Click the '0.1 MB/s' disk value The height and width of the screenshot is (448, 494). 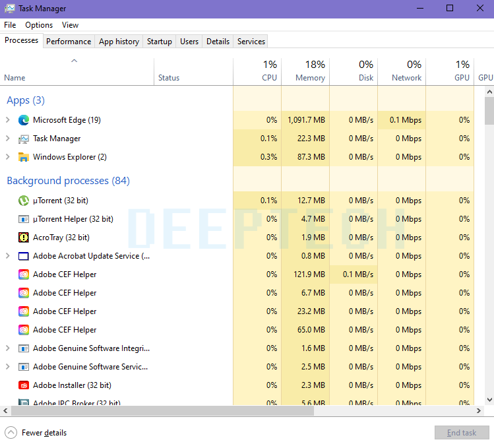pos(358,274)
